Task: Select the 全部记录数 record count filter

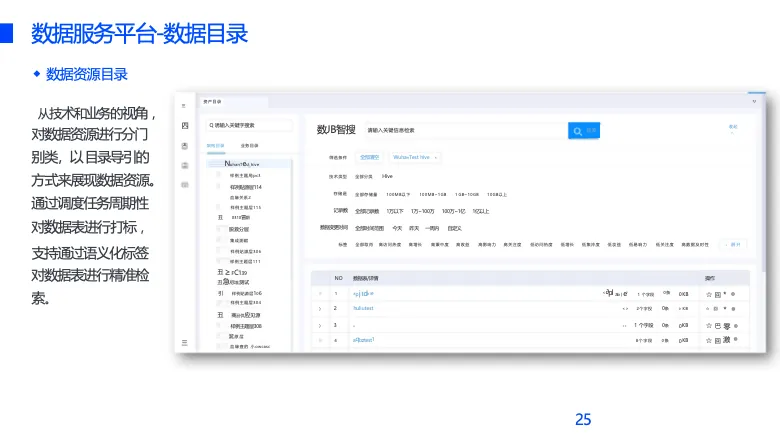Action: click(367, 211)
